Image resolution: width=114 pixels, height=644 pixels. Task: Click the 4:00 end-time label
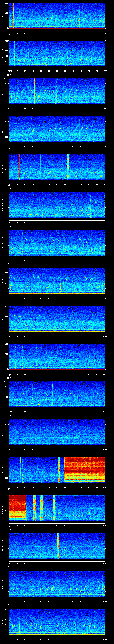tap(105, 109)
